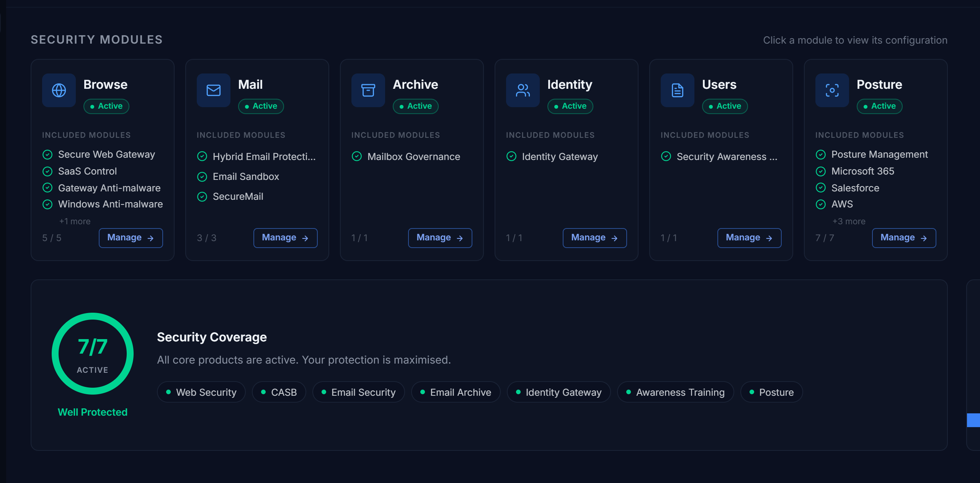This screenshot has width=980, height=483.
Task: Open Manage for the Archive module
Action: coord(440,238)
